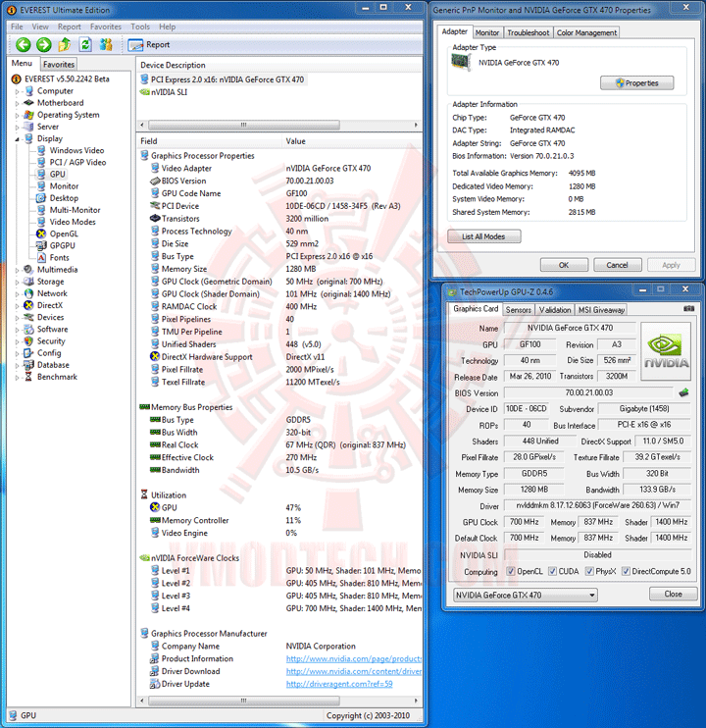Switch to the Validation tab in GPU-Z
The width and height of the screenshot is (706, 728).
point(555,310)
